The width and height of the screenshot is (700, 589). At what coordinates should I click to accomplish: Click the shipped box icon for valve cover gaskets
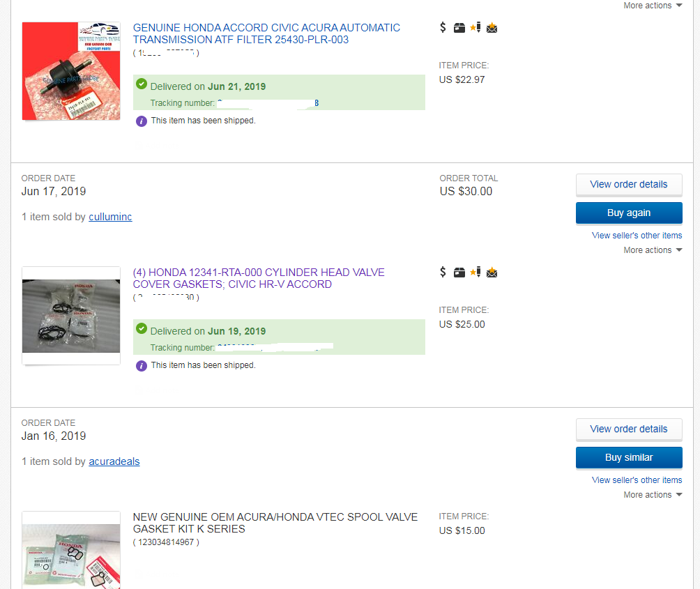point(459,273)
